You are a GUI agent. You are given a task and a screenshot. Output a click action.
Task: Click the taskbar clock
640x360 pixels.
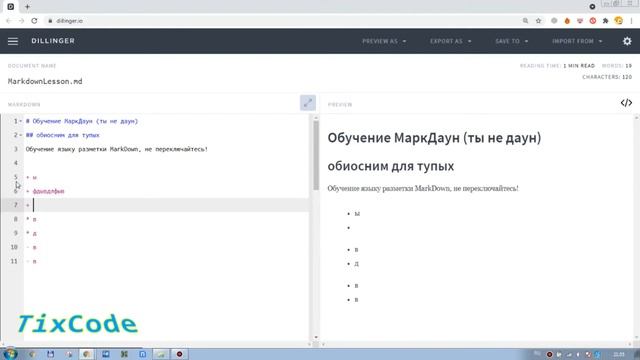click(619, 354)
